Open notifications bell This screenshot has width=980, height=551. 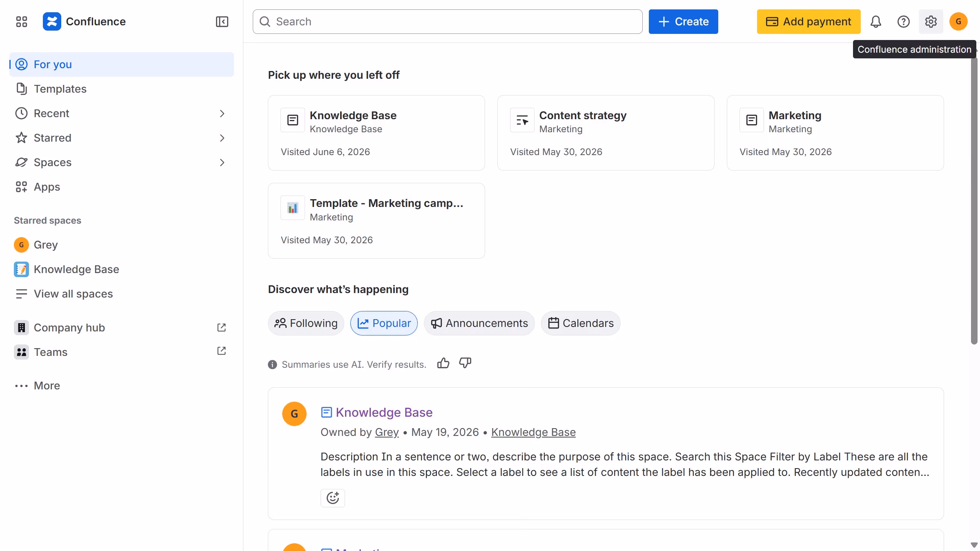(875, 22)
